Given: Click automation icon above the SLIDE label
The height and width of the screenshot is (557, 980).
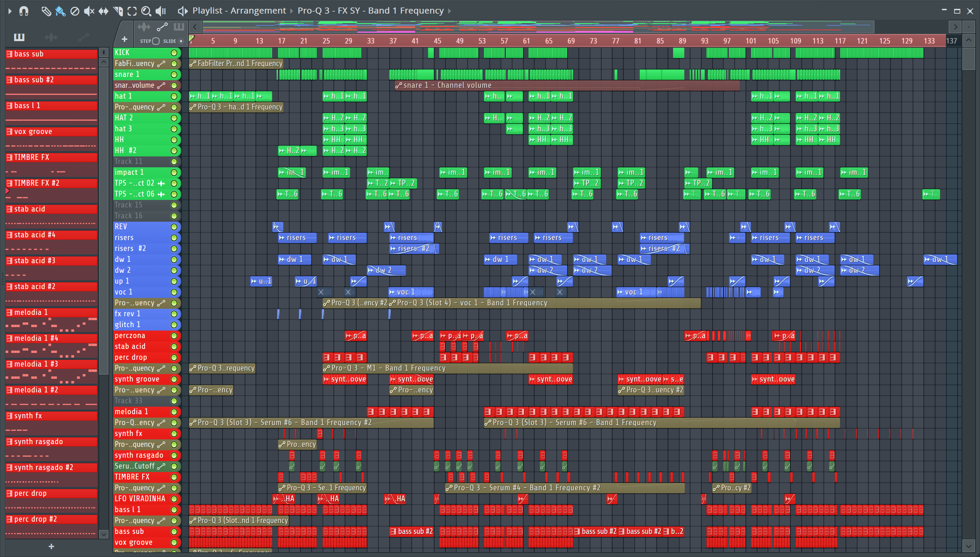Looking at the screenshot, I should click(162, 27).
